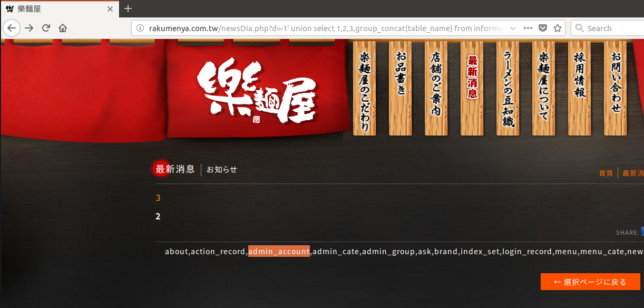Click the action_record table name

(218, 252)
